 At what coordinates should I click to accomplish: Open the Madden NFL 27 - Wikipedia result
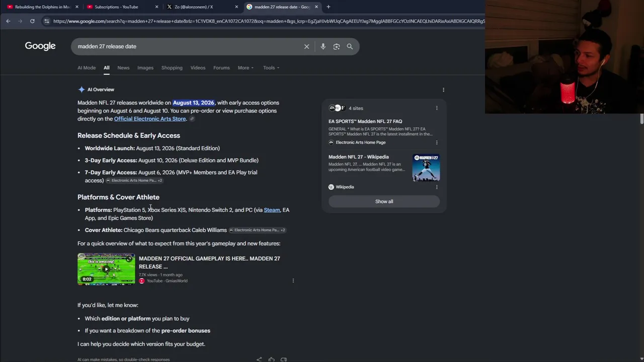[x=359, y=157]
